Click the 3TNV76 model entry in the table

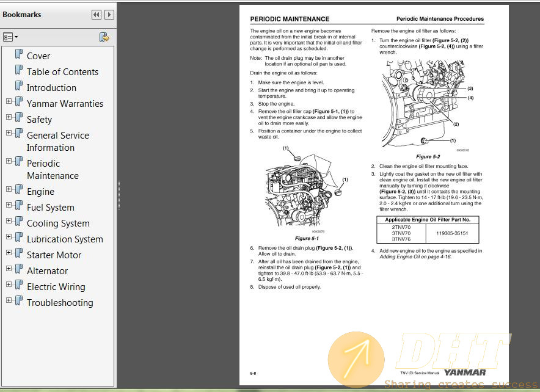(x=401, y=239)
